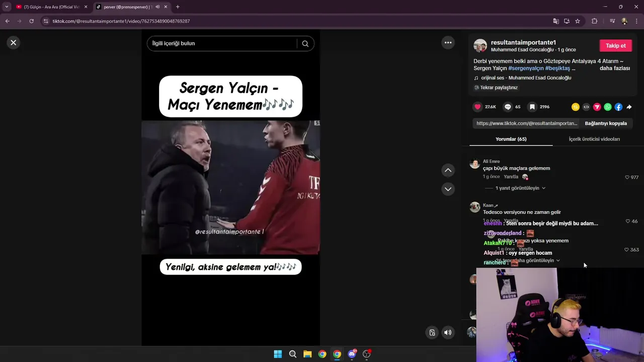The image size is (644, 362).
Task: Reply to Ali Emre's comment with Yanıtla
Action: pyautogui.click(x=511, y=177)
